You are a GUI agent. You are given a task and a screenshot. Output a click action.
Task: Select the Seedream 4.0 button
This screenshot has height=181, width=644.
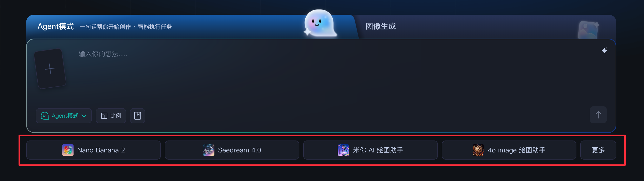point(232,150)
